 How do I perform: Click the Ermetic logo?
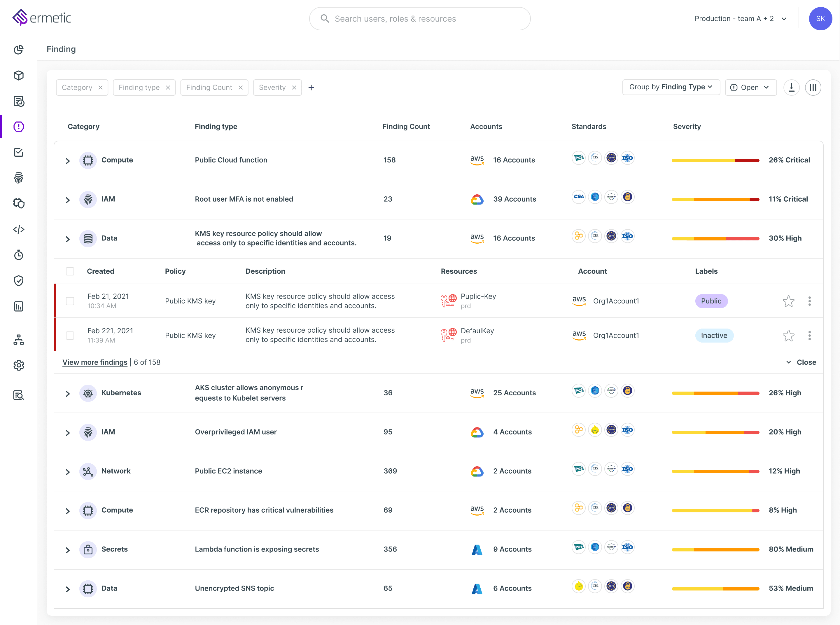coord(42,18)
